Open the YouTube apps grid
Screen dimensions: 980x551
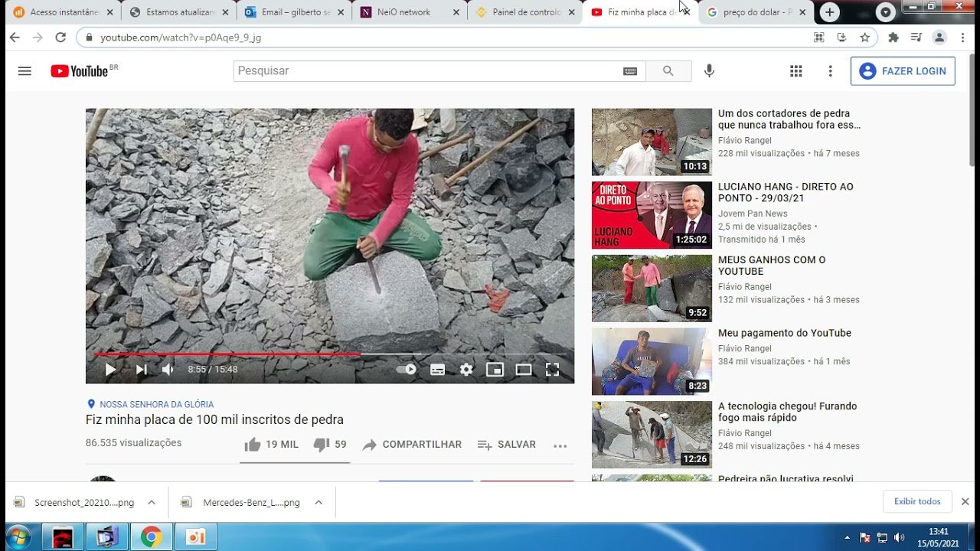(796, 71)
